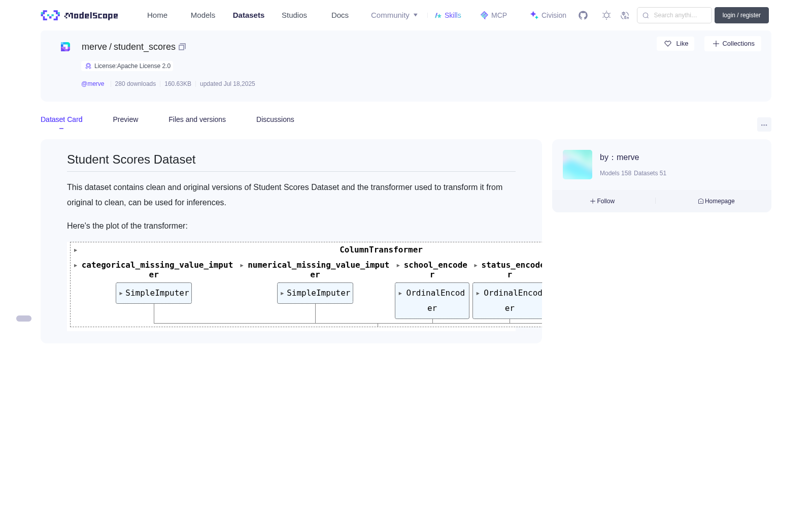This screenshot has width=812, height=508.
Task: Open the MCP diamond icon
Action: [x=484, y=15]
